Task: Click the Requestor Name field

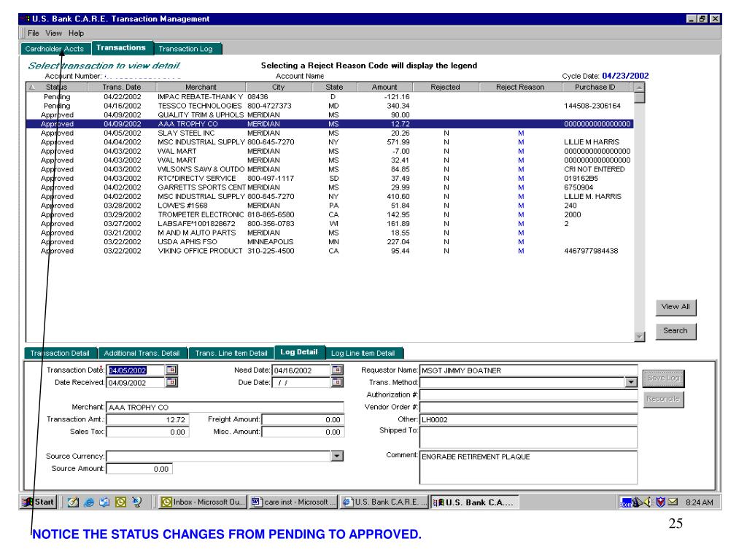Action: pos(528,370)
